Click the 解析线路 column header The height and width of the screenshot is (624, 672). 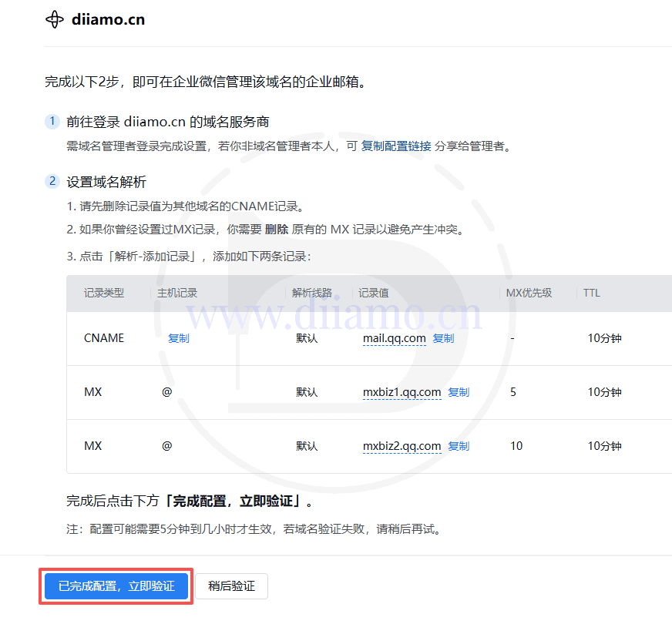pyautogui.click(x=312, y=293)
